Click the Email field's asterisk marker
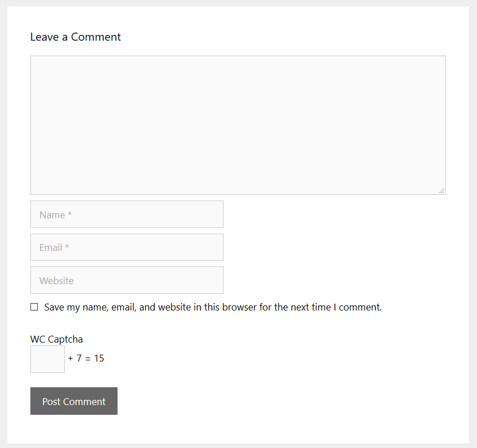Image resolution: width=477 pixels, height=448 pixels. [67, 246]
